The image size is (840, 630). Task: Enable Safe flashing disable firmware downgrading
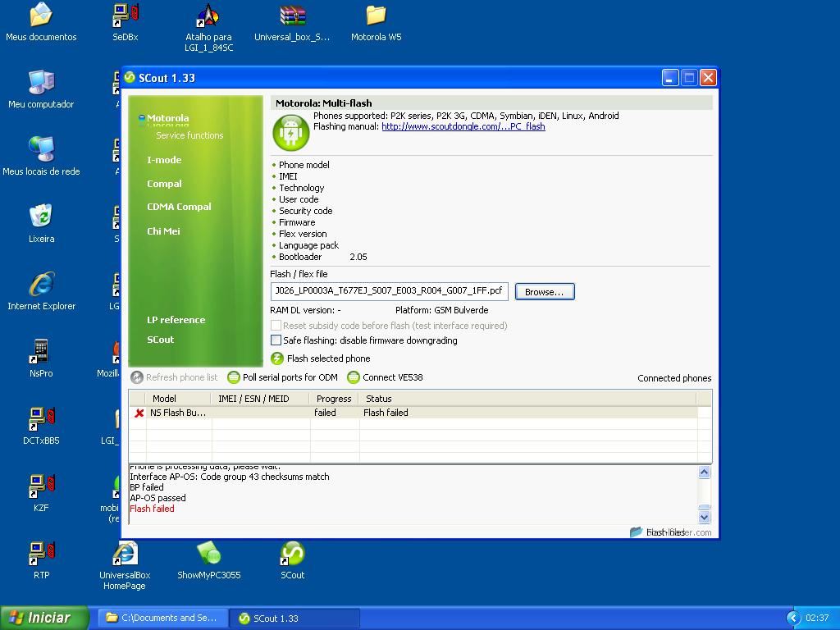click(x=276, y=340)
